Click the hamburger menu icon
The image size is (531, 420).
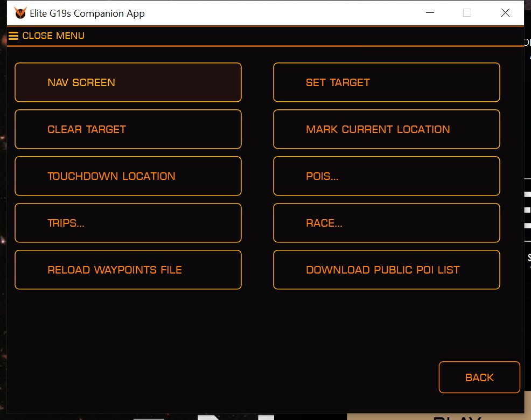pyautogui.click(x=13, y=36)
